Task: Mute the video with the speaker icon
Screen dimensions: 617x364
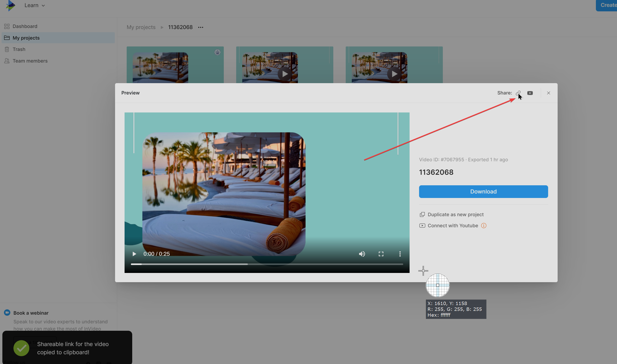Action: [x=362, y=254]
